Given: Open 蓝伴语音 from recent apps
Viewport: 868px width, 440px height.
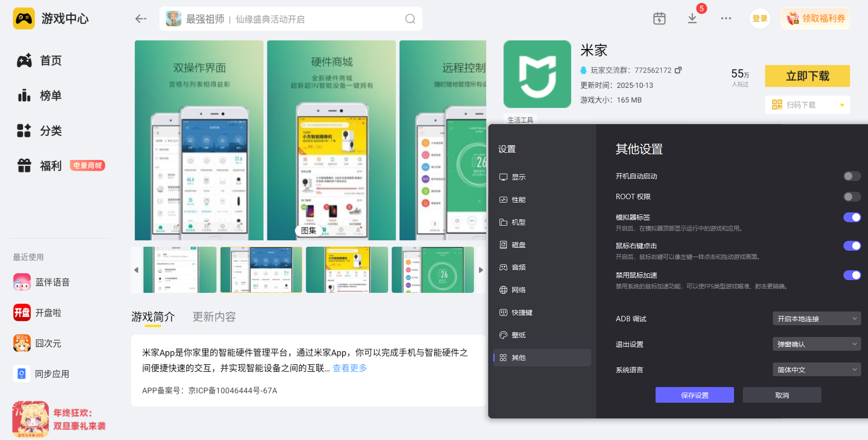Looking at the screenshot, I should point(41,282).
